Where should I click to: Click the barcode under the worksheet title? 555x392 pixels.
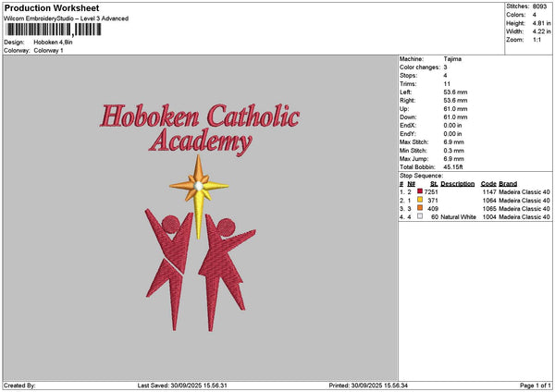click(x=54, y=30)
